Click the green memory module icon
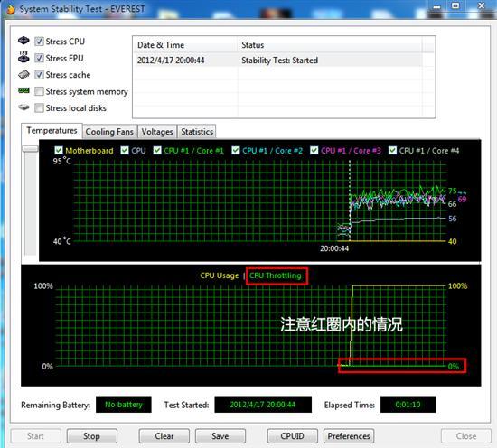The height and width of the screenshot is (448, 497). click(23, 90)
